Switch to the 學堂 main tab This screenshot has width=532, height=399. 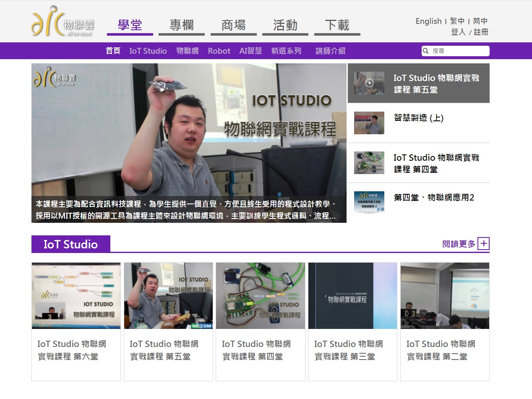tap(130, 25)
